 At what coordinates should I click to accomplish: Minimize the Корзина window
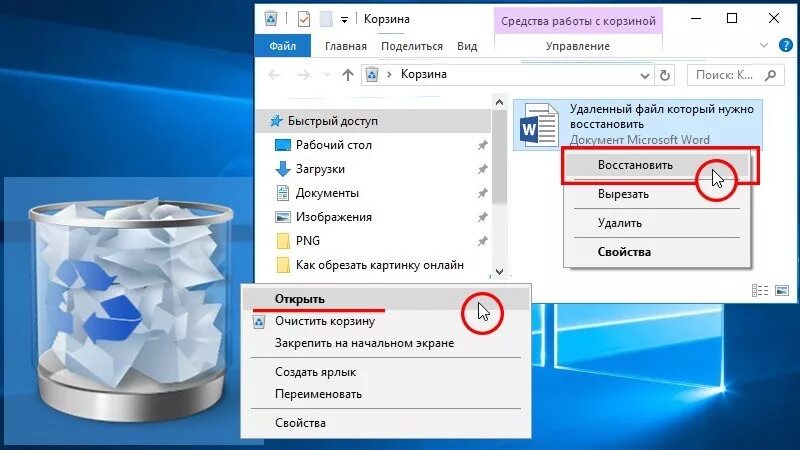click(695, 19)
